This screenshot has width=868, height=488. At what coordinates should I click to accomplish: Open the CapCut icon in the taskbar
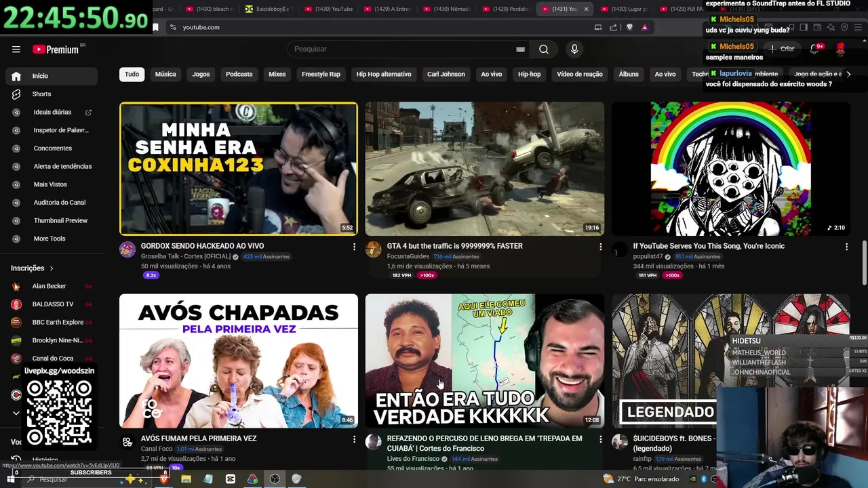point(231,479)
